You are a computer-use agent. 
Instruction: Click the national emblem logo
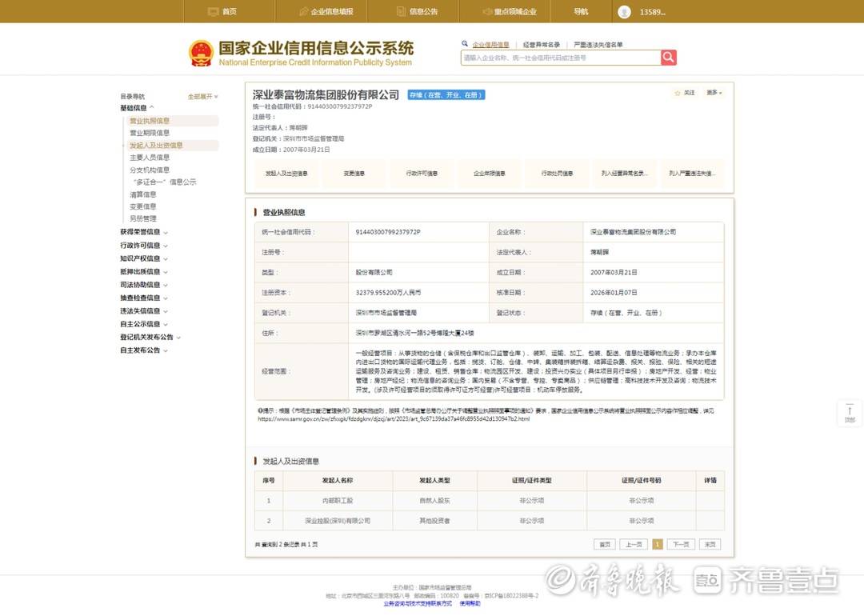(x=201, y=54)
